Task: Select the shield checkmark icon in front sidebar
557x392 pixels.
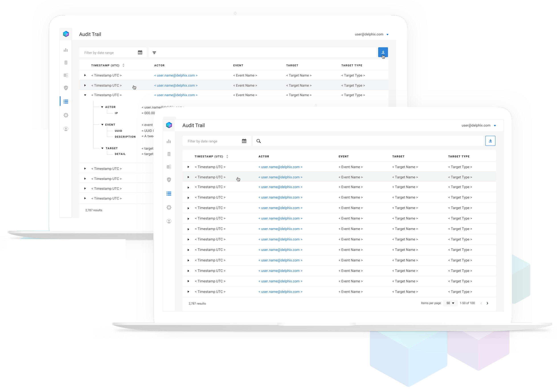Action: 169,180
